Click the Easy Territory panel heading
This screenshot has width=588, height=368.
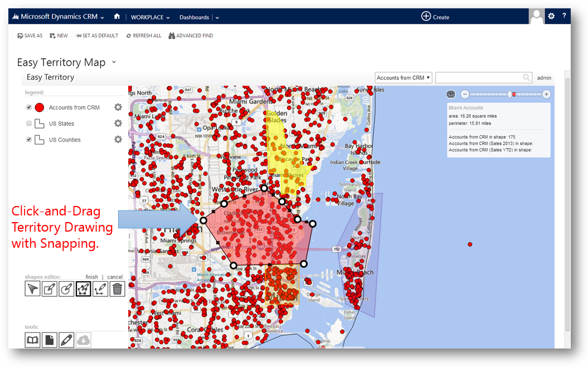50,77
